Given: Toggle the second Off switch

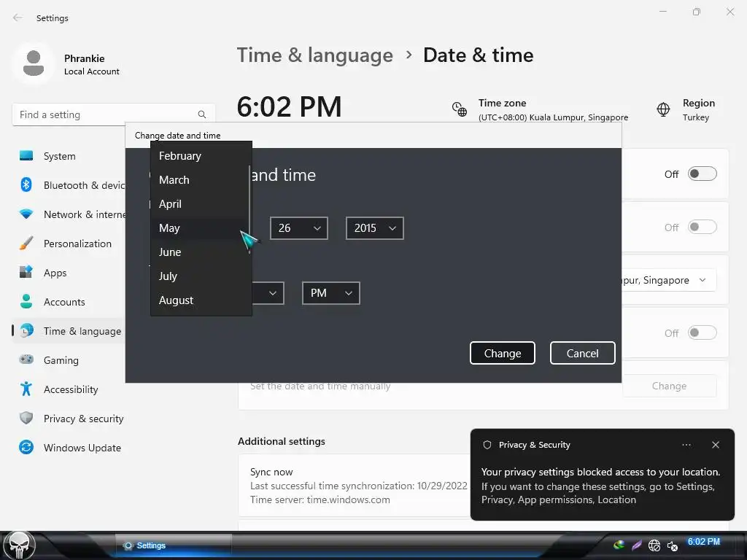Looking at the screenshot, I should [703, 227].
